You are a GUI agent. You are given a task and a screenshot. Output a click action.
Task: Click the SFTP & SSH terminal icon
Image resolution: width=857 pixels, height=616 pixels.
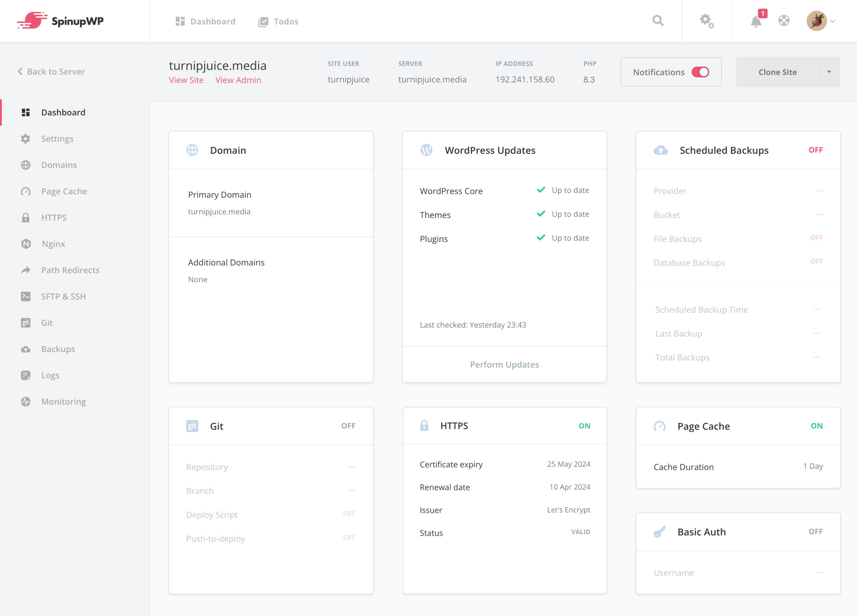click(26, 296)
